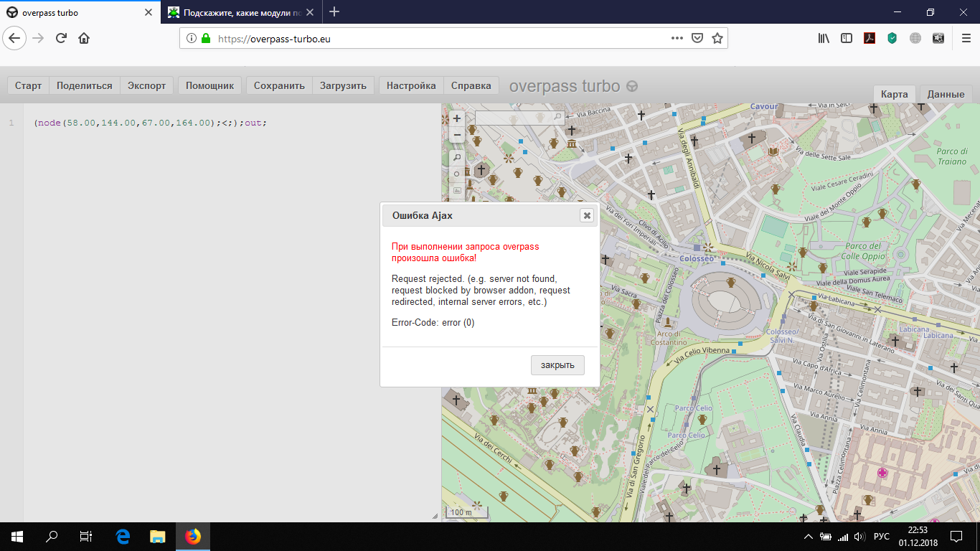Open the Firefox Library icon
Viewport: 980px width, 551px height.
pos(824,39)
